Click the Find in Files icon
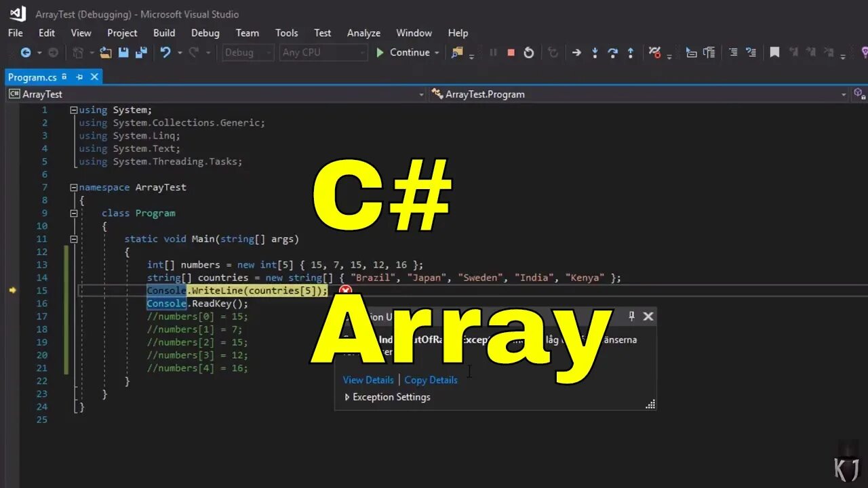 click(x=458, y=52)
